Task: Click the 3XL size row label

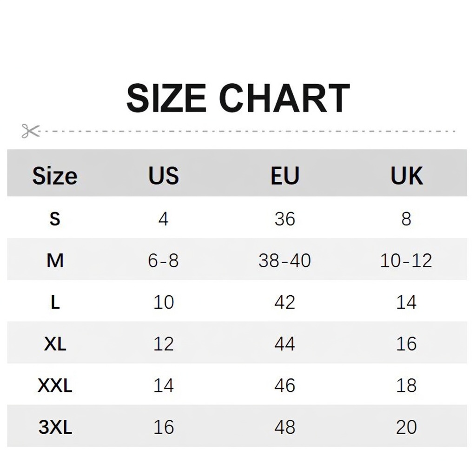Action: pyautogui.click(x=55, y=427)
